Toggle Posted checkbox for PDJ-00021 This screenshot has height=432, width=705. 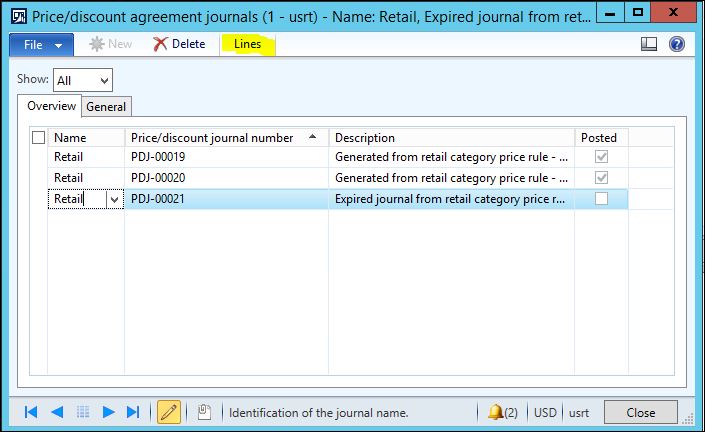601,199
